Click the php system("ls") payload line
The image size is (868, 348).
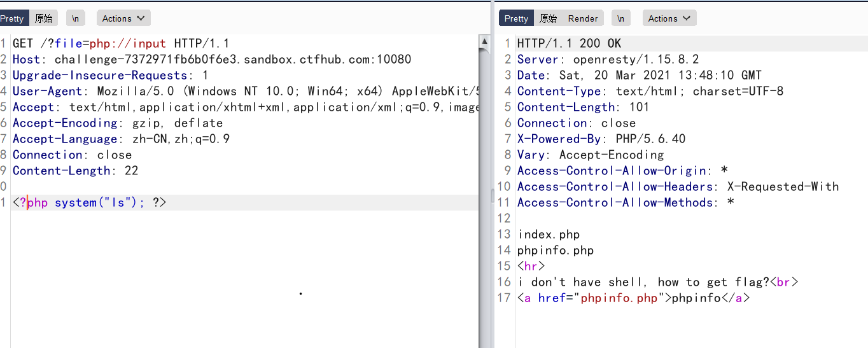click(x=89, y=202)
